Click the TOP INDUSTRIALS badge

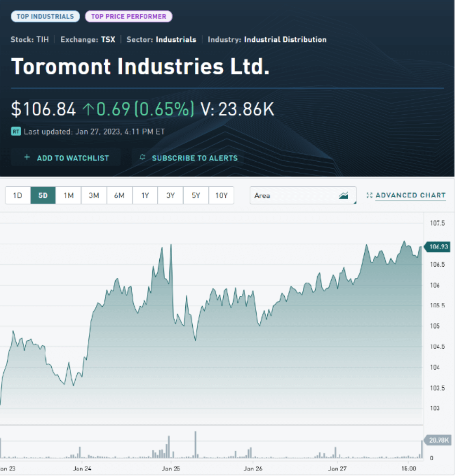(x=45, y=16)
